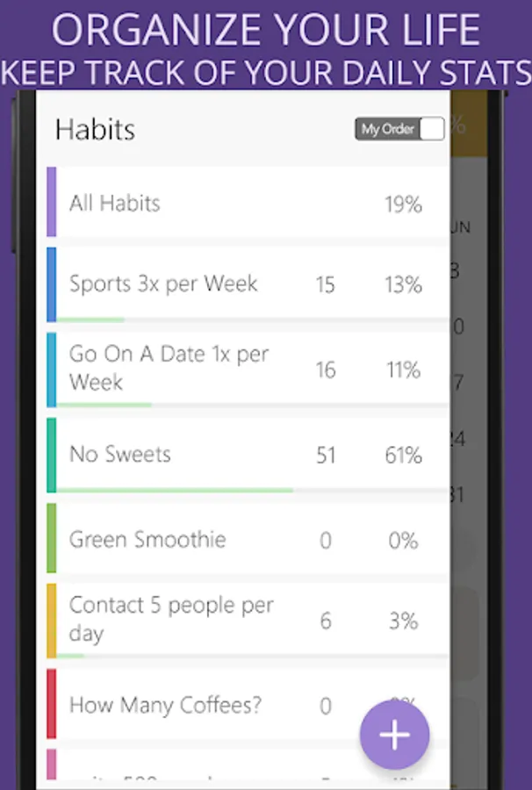Click the blue color bar beside Sports
This screenshot has width=532, height=790.
(52, 284)
